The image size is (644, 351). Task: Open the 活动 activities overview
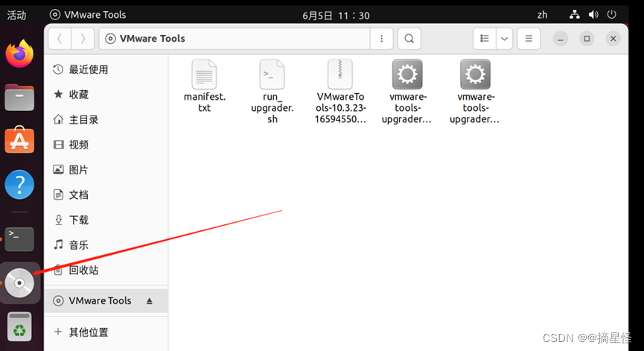tap(16, 15)
